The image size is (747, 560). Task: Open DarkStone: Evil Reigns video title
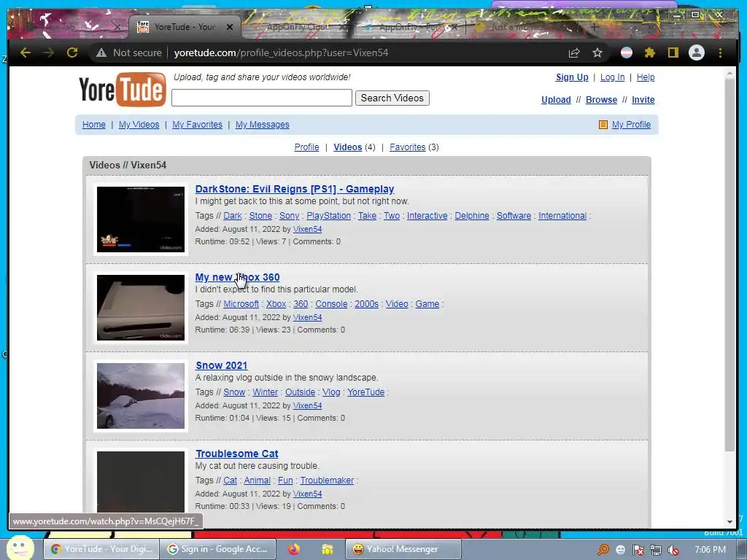click(x=295, y=189)
